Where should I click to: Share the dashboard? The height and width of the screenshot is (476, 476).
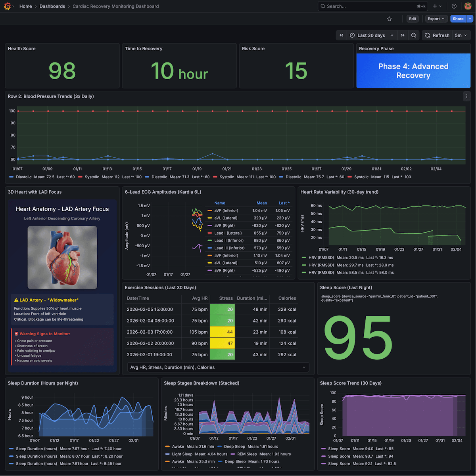[458, 19]
